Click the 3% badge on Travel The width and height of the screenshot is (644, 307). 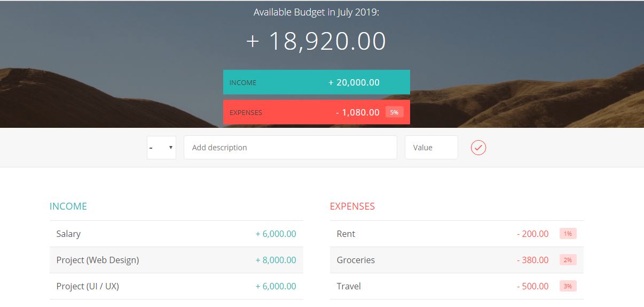tap(568, 286)
